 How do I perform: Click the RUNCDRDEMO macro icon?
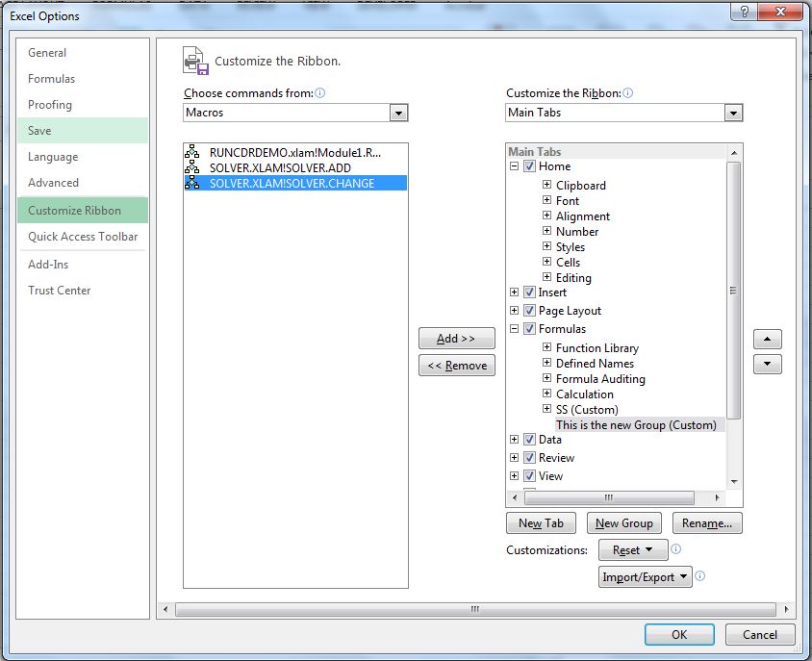click(x=192, y=152)
